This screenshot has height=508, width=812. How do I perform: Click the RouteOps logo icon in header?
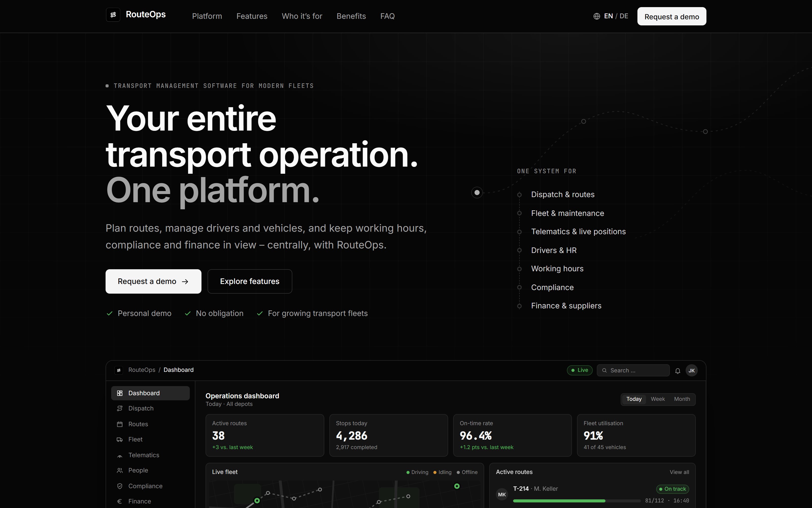[113, 15]
